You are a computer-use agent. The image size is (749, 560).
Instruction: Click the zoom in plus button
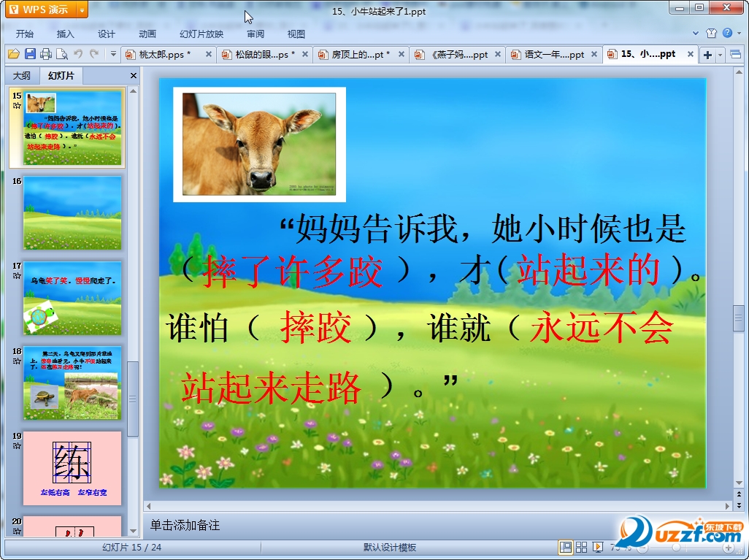[728, 548]
